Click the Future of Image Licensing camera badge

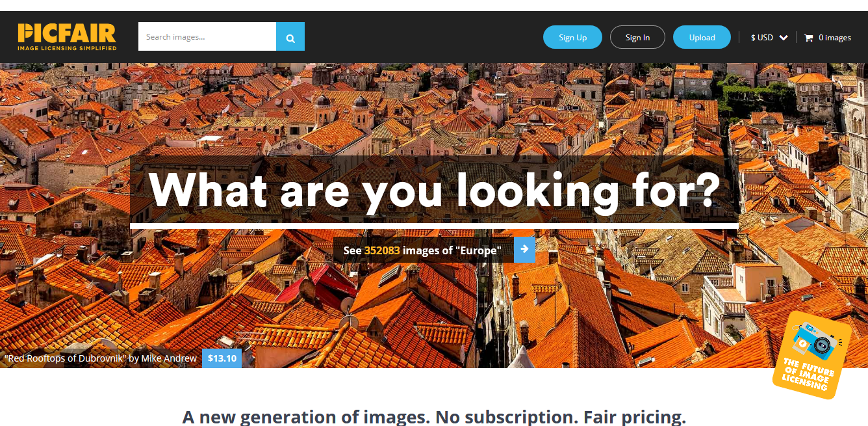811,355
